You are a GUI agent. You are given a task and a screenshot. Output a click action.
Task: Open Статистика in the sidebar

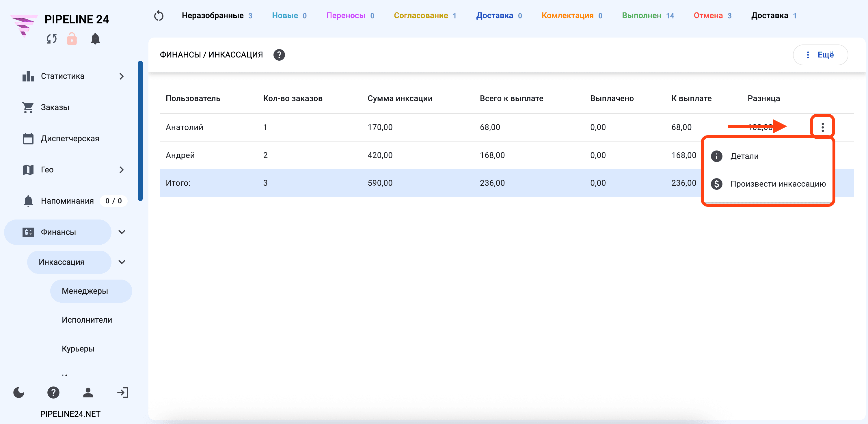click(63, 76)
